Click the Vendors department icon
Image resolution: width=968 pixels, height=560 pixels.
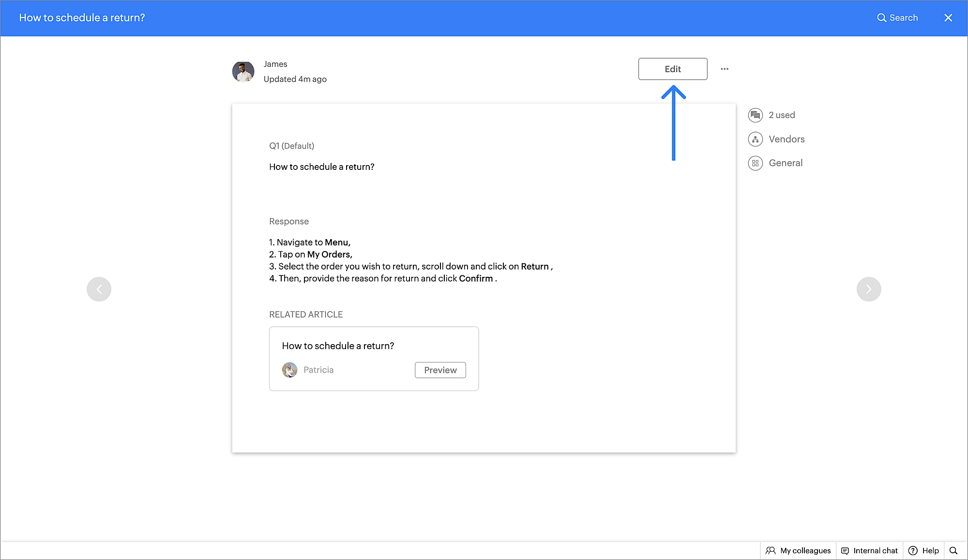tap(755, 139)
